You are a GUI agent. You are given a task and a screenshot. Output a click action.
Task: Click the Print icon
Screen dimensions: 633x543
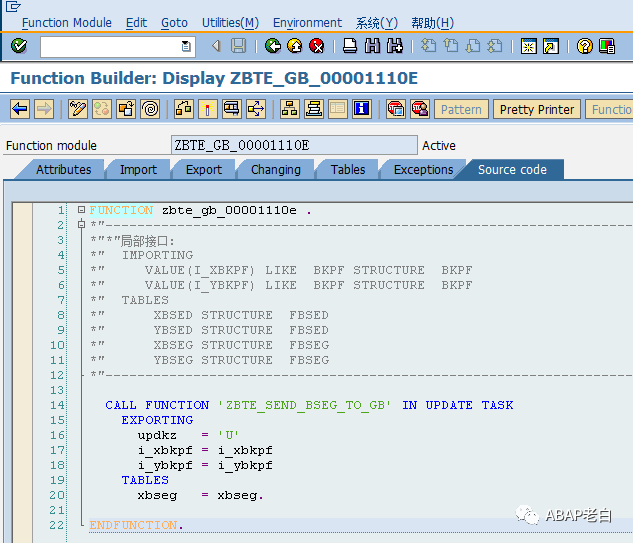pos(350,46)
